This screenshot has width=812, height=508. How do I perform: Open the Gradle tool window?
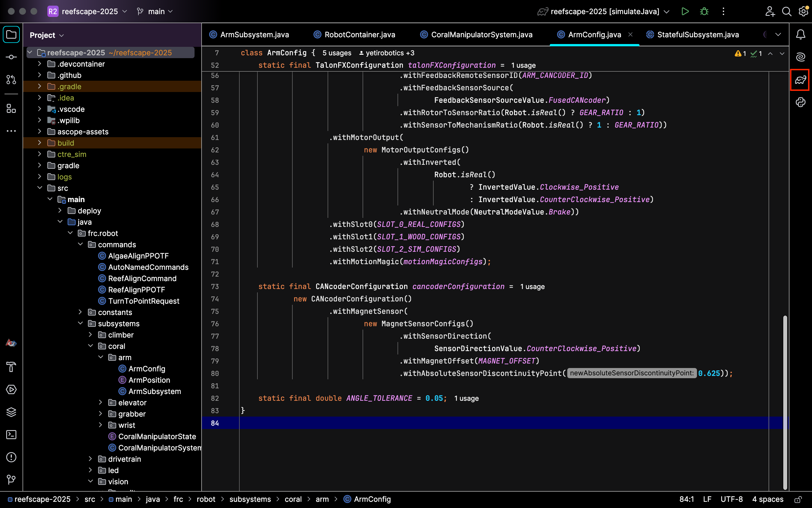tap(801, 80)
